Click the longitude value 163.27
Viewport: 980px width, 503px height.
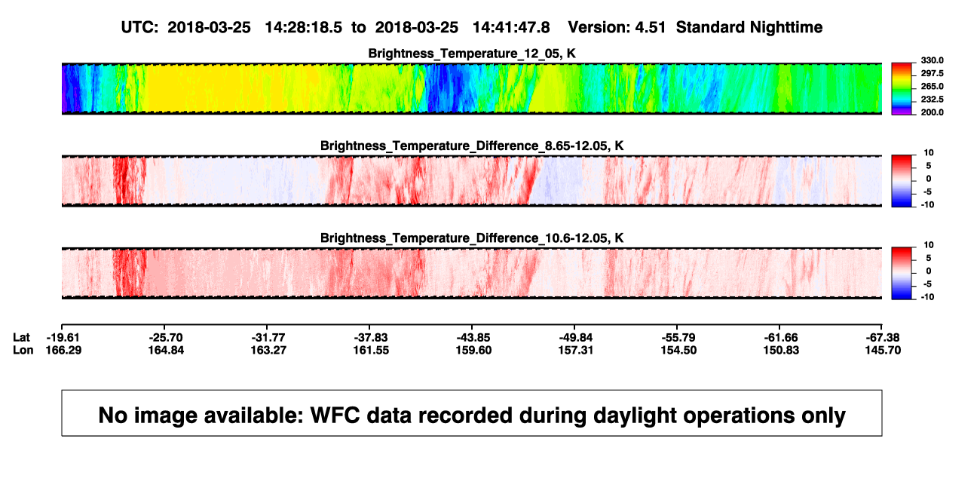click(x=267, y=350)
